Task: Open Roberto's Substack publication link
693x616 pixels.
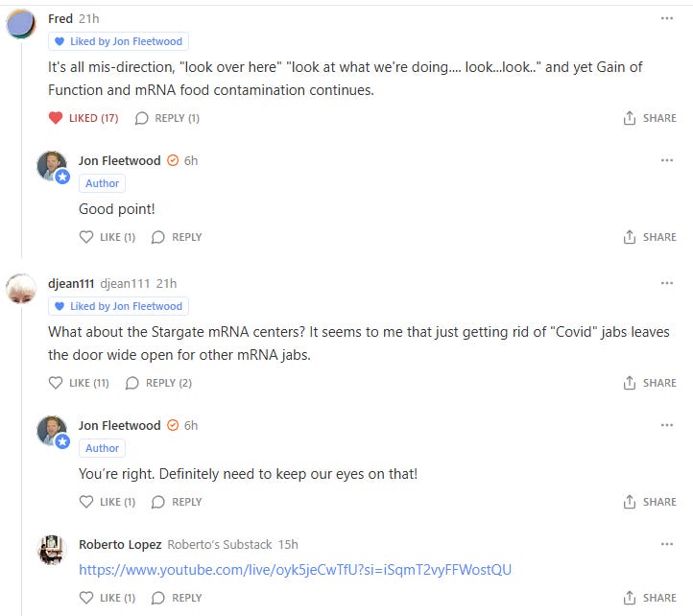Action: (220, 544)
